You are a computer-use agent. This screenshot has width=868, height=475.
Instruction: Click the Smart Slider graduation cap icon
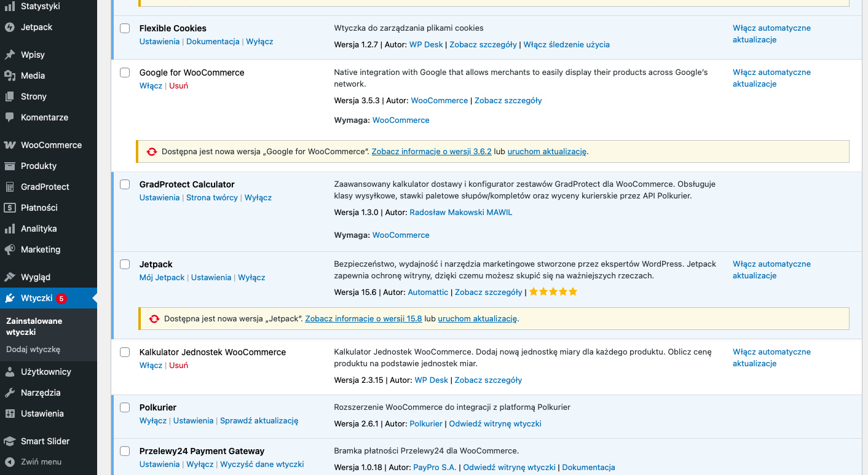click(10, 441)
